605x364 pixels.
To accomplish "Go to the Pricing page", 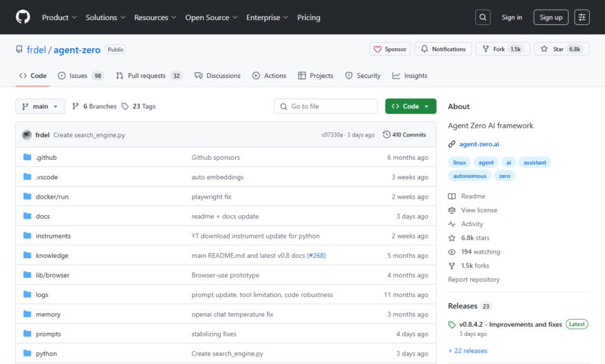I will click(308, 17).
